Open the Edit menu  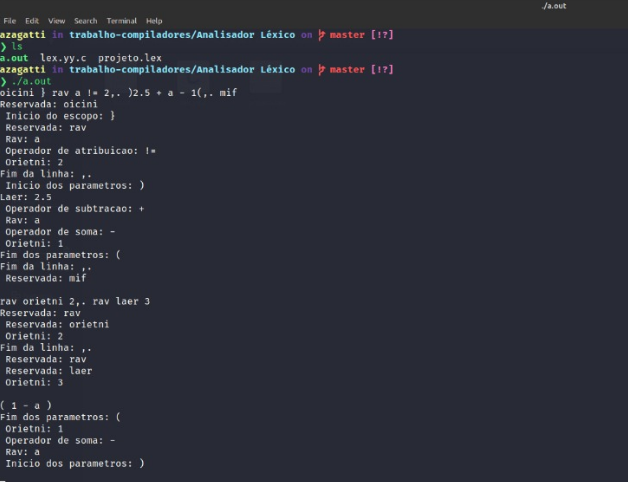pyautogui.click(x=32, y=21)
